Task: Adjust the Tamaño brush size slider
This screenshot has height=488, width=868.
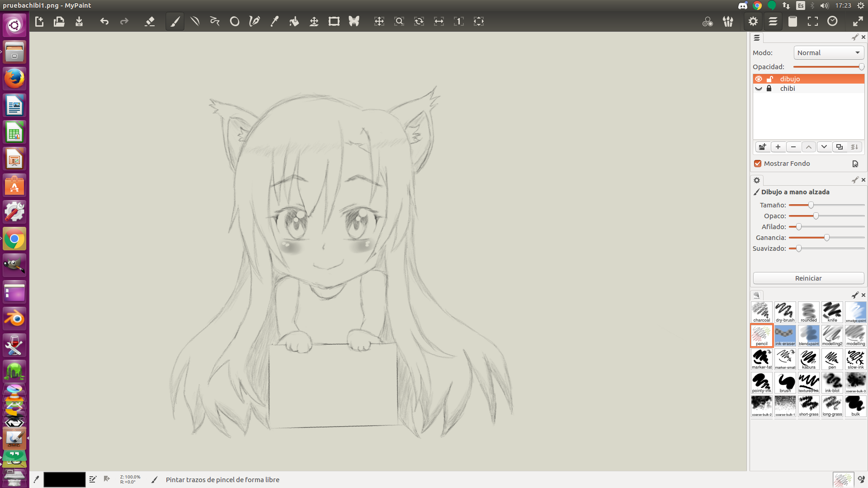Action: coord(827,205)
